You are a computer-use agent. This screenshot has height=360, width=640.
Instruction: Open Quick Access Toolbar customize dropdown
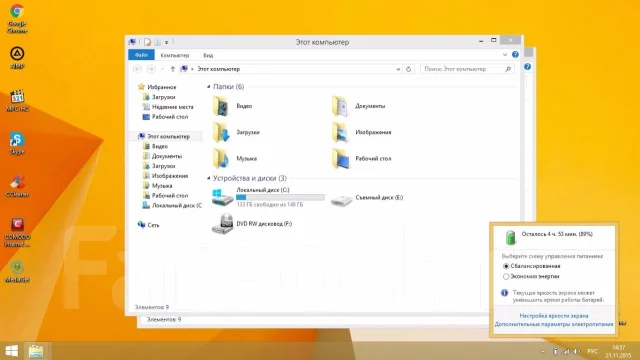click(166, 42)
